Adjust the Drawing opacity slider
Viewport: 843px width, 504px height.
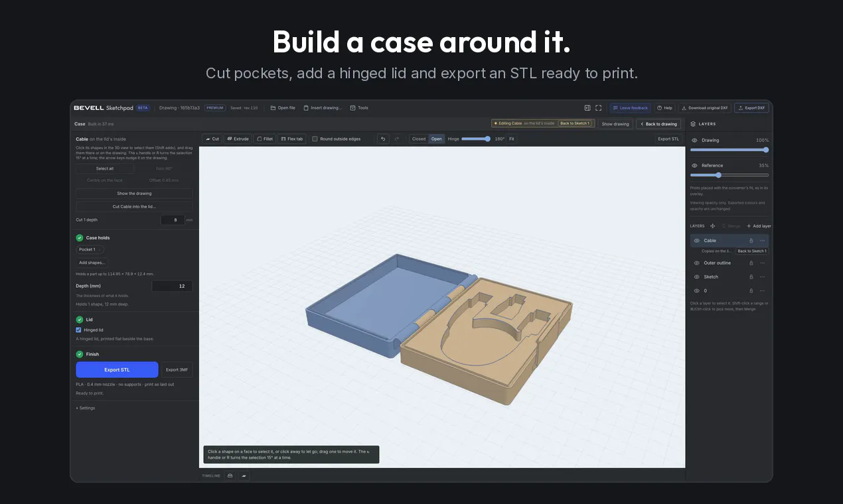click(729, 150)
